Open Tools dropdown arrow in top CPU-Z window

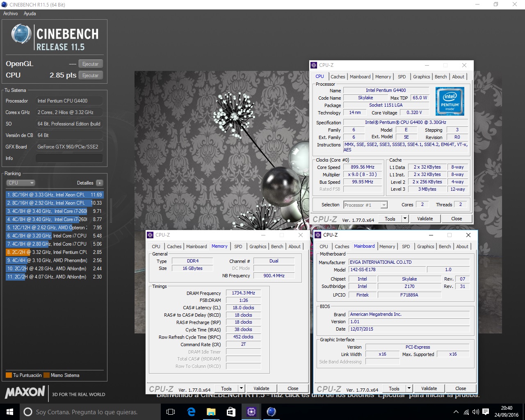(x=405, y=219)
